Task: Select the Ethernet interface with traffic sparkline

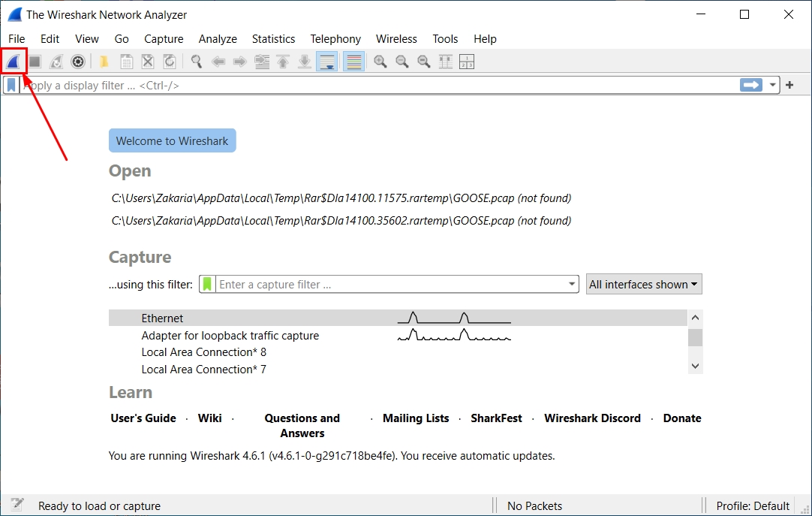Action: 300,318
